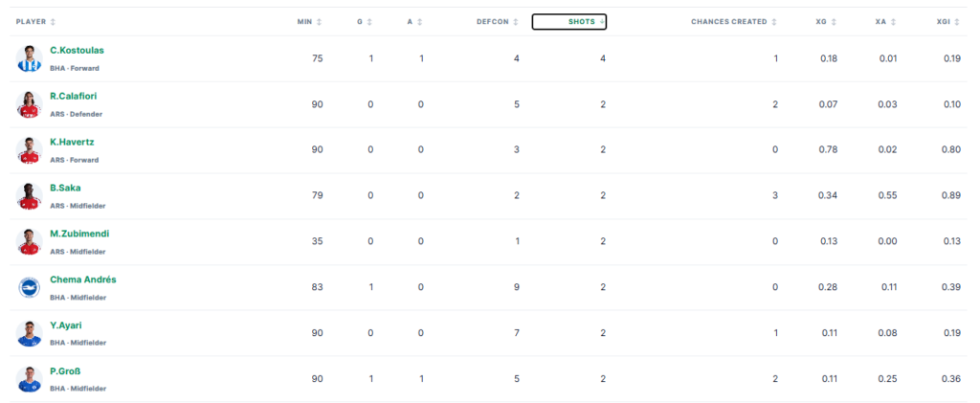980x403 pixels.
Task: Click the DEFCON column sort icon
Action: (x=516, y=22)
